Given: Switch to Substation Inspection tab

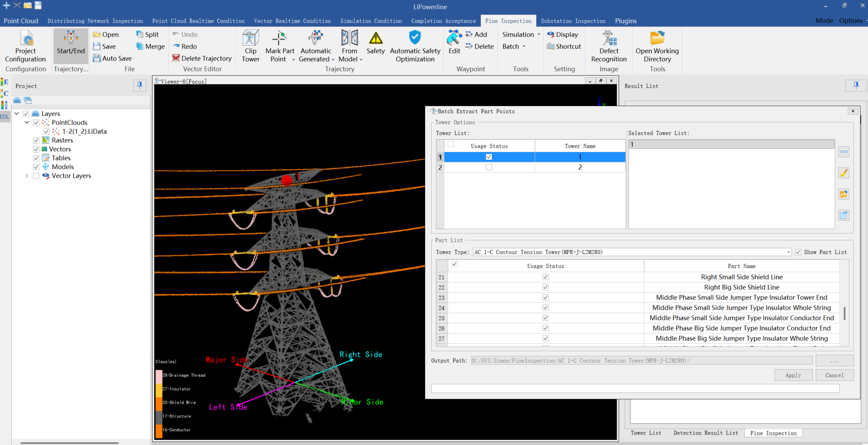Looking at the screenshot, I should point(573,21).
